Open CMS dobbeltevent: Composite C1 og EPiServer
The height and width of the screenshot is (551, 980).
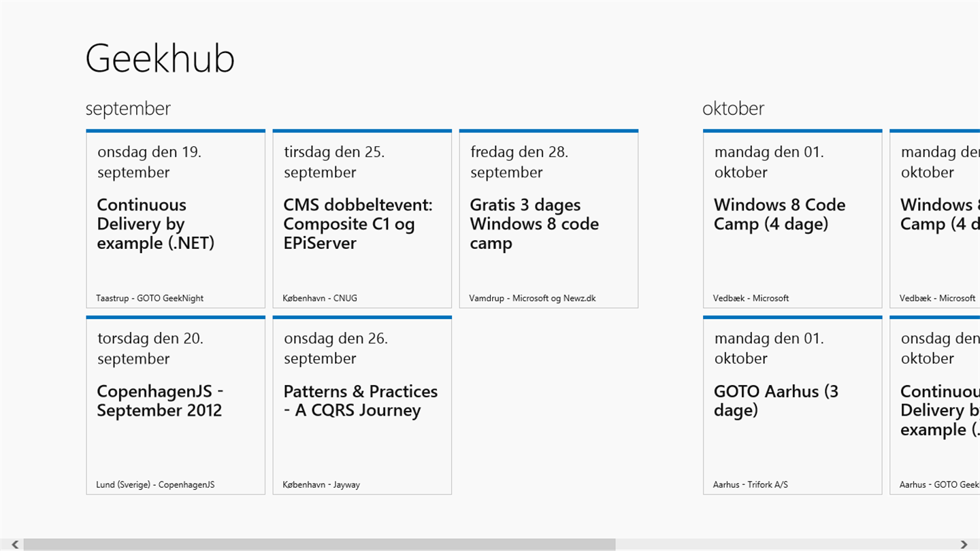pyautogui.click(x=362, y=219)
